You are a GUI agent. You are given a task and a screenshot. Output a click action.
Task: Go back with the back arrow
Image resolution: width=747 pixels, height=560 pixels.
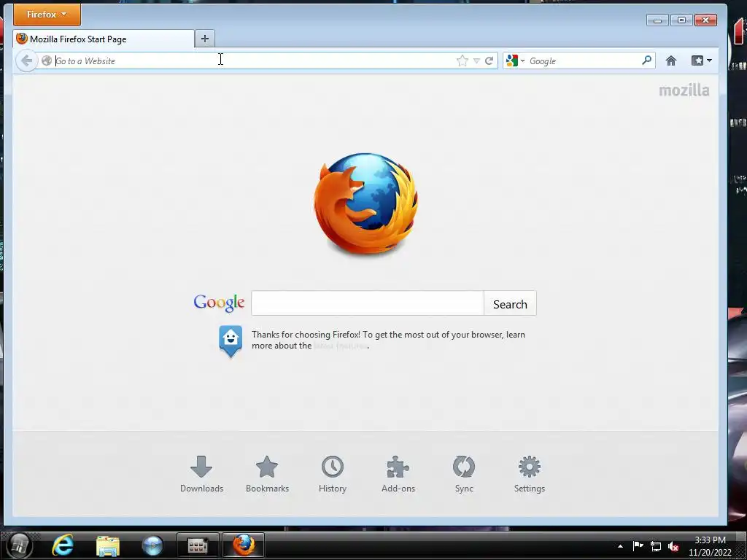coord(27,61)
